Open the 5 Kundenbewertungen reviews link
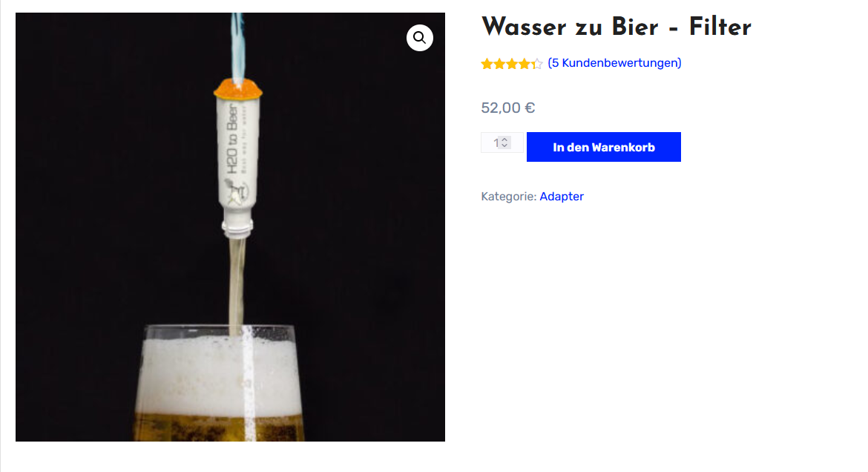This screenshot has height=472, width=868. pos(614,63)
